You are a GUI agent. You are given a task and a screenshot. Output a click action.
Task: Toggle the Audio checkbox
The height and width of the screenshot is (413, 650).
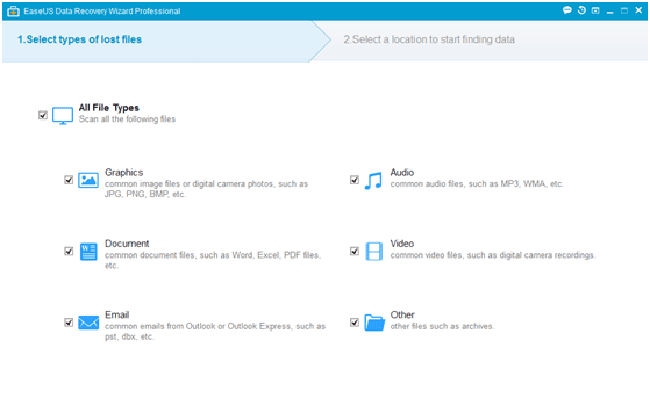click(x=354, y=180)
